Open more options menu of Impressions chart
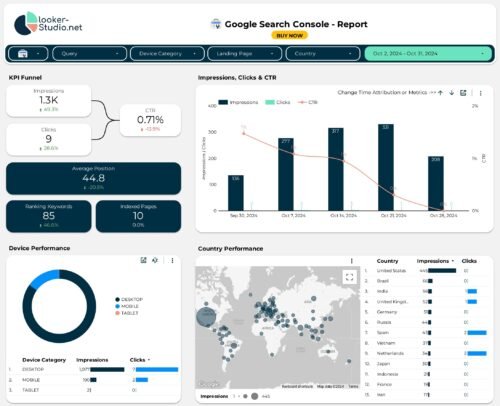 click(480, 93)
